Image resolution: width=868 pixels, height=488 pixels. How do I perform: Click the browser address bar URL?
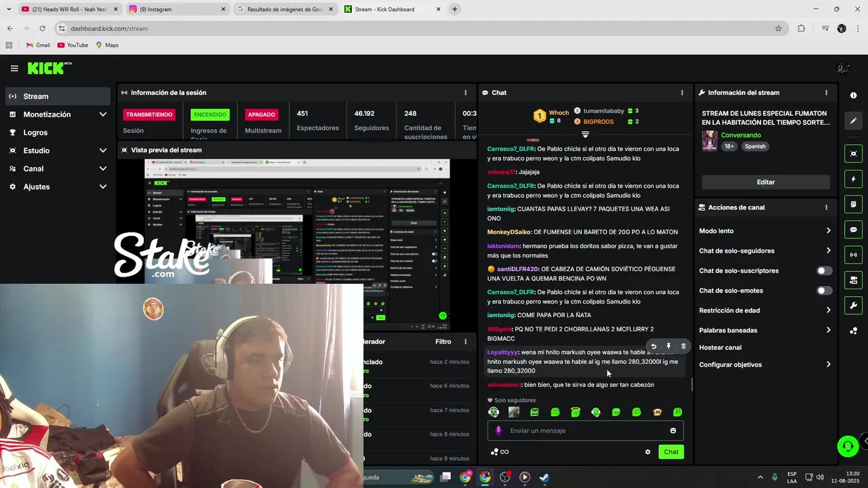[109, 28]
